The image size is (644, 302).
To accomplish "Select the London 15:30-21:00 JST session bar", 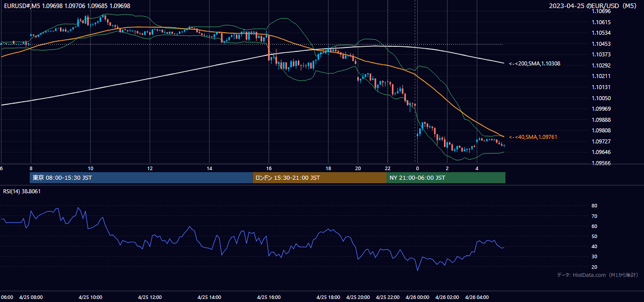I will 319,178.
